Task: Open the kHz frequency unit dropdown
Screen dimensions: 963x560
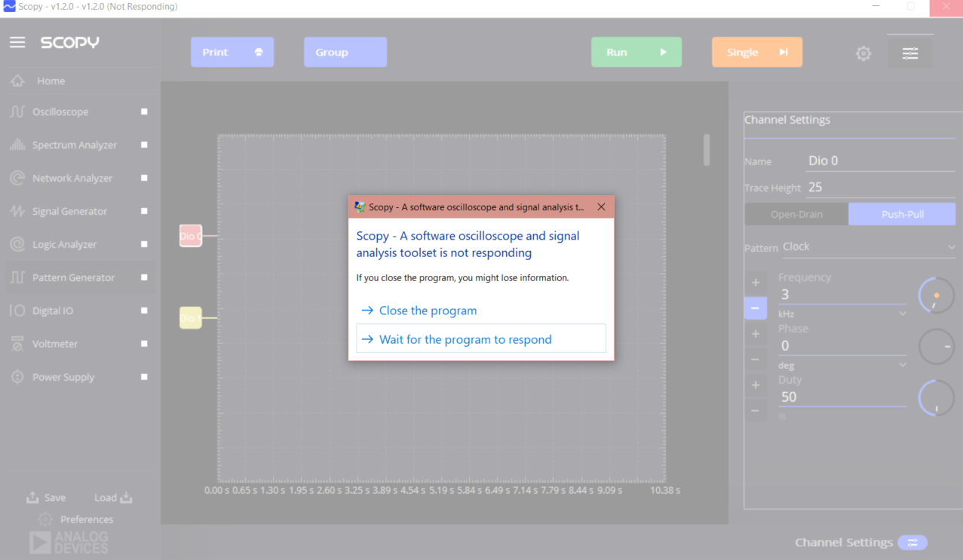Action: (x=842, y=314)
